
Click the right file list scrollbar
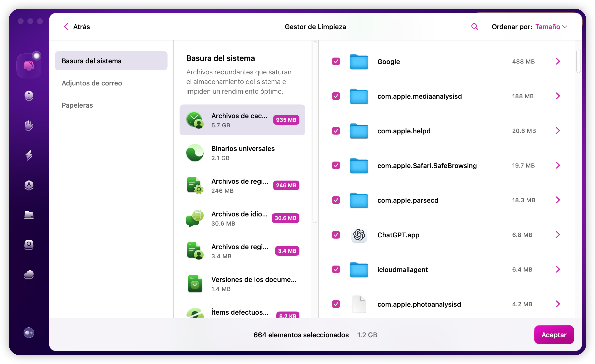(x=578, y=61)
